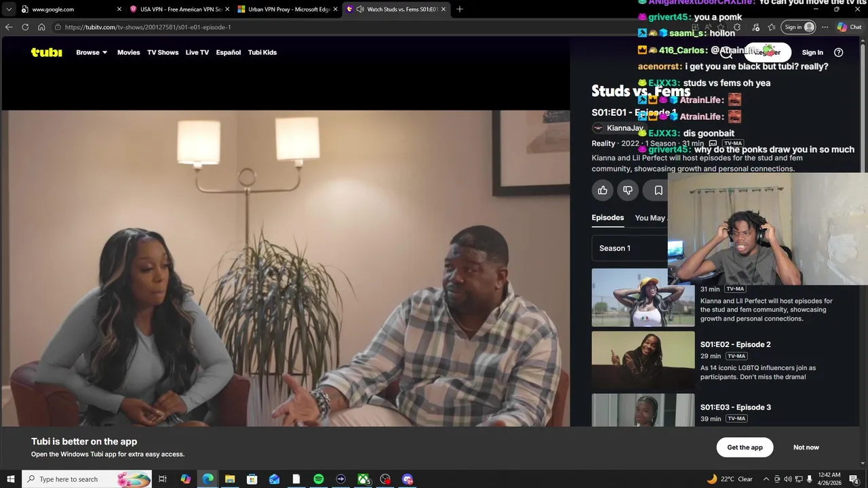
Task: Refresh the page
Action: [25, 27]
